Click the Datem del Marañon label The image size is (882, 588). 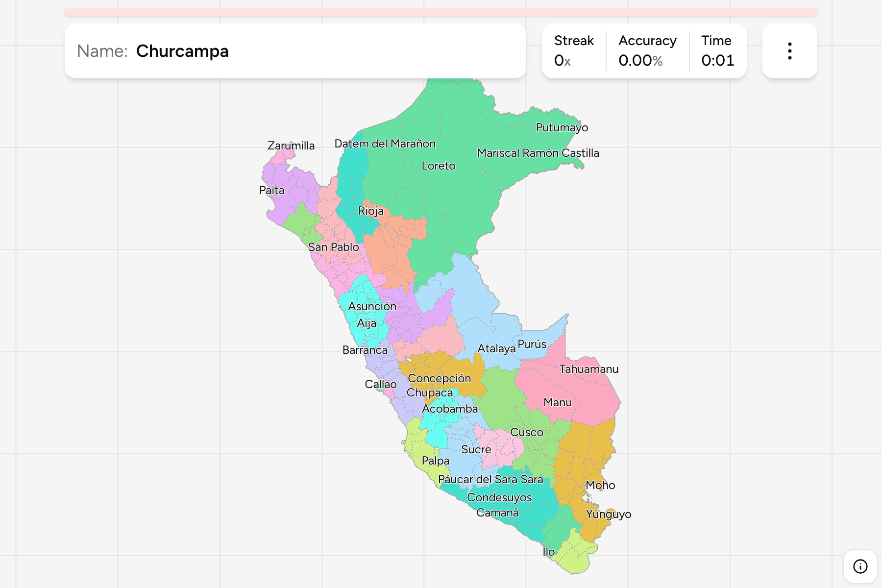385,144
